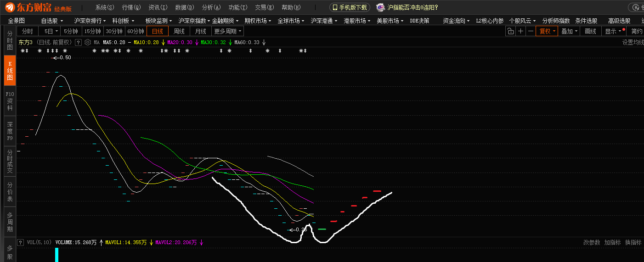The height and width of the screenshot is (262, 644).
Task: Click the MAVOL1 yellow down arrow
Action: point(151,242)
